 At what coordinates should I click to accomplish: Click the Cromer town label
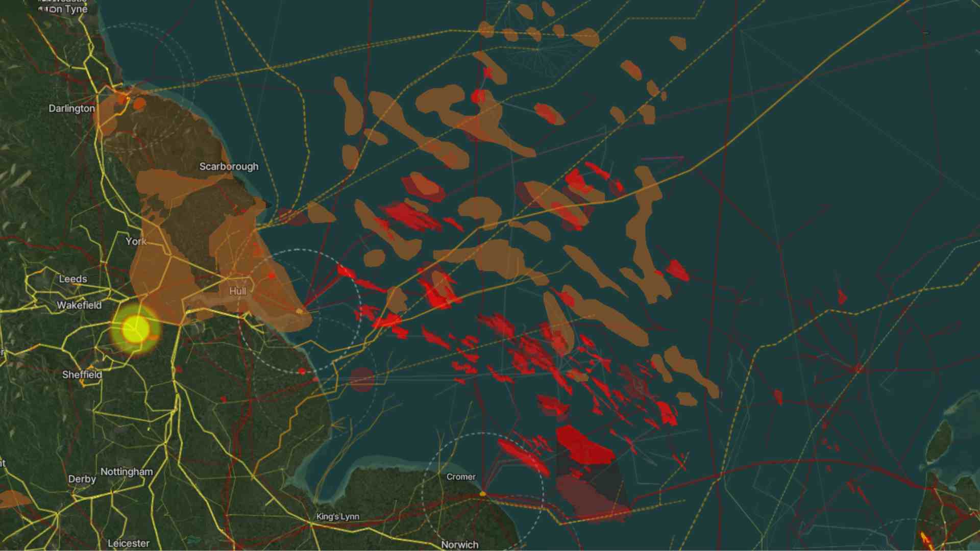pos(461,477)
